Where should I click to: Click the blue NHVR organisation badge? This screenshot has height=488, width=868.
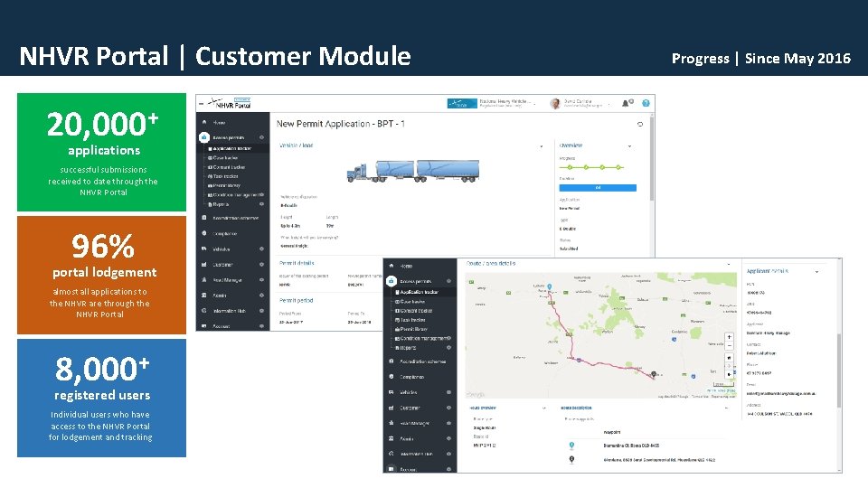click(x=462, y=103)
